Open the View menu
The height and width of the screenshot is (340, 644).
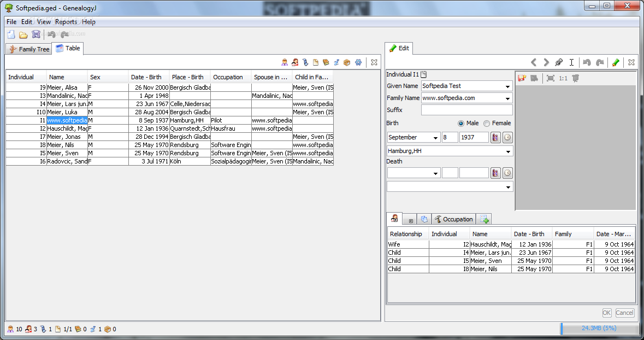point(44,22)
